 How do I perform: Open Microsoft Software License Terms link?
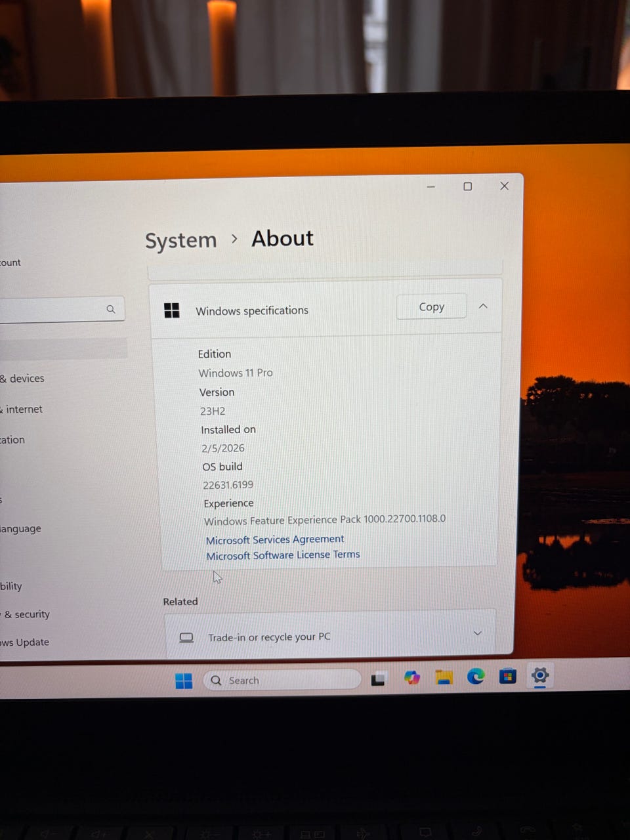[x=283, y=555]
